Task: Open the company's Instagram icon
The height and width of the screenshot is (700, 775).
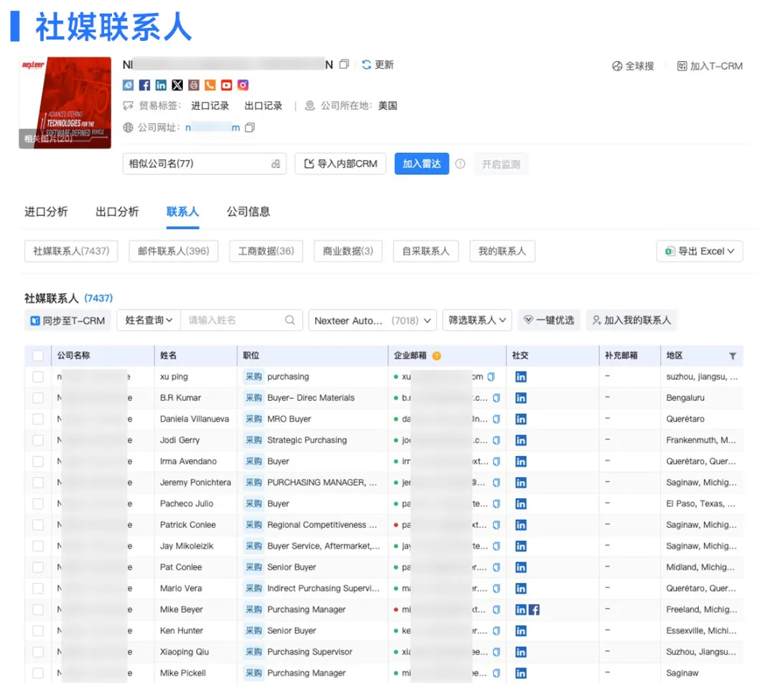Action: pos(243,85)
